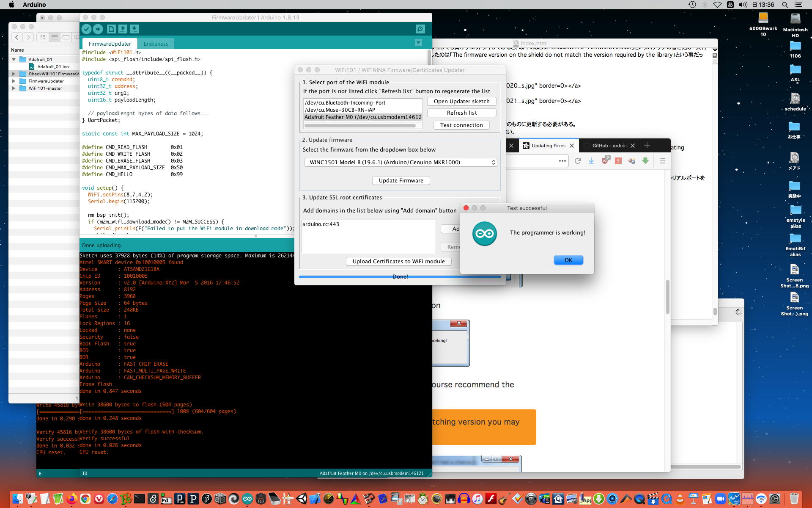Click the Update Firmware button
This screenshot has width=812, height=508.
[x=401, y=180]
